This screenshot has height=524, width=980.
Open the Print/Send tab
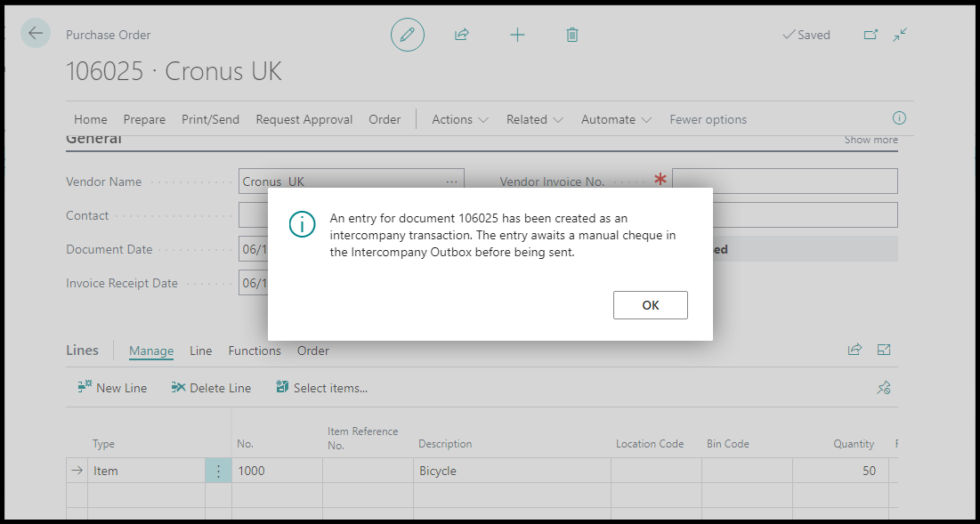point(211,119)
